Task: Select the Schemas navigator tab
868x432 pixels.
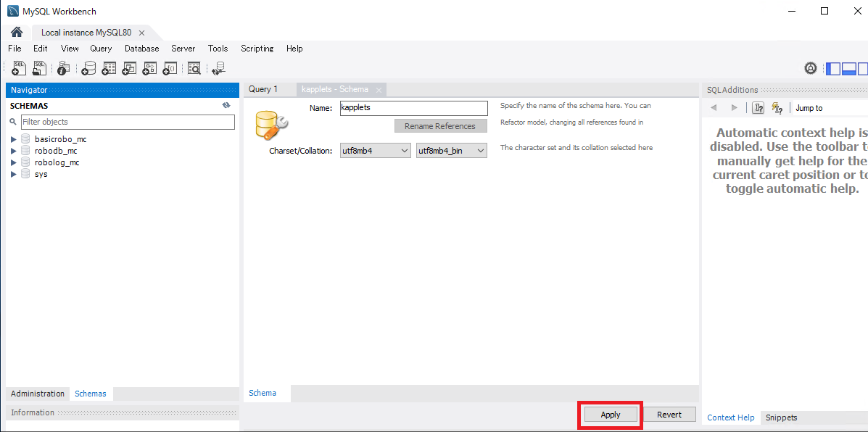Action: pos(90,394)
